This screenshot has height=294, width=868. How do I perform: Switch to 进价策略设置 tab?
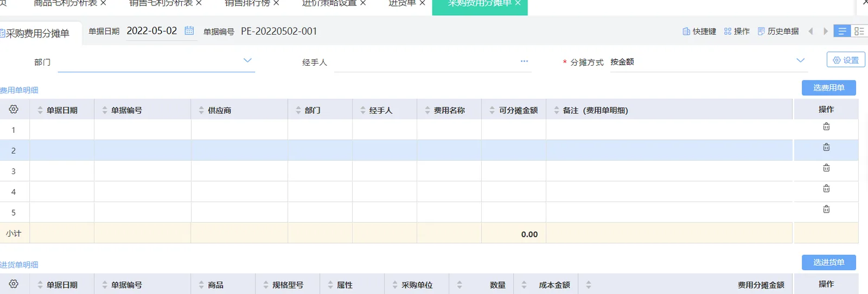[329, 3]
